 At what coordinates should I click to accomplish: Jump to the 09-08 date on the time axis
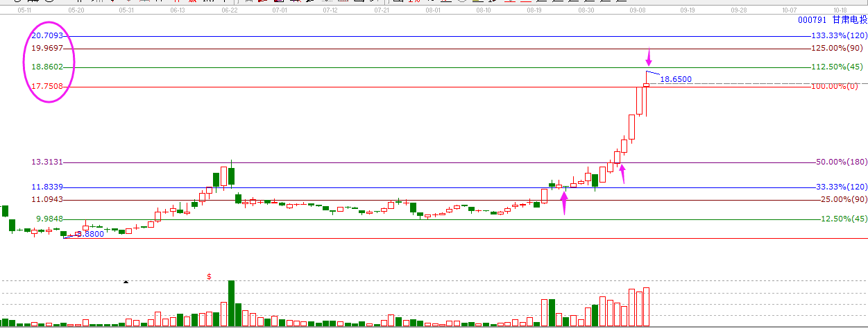pyautogui.click(x=638, y=11)
